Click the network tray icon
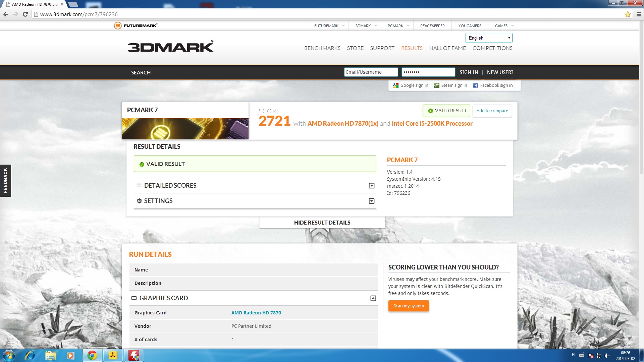Screen dimensions: 644x362 coord(599,356)
